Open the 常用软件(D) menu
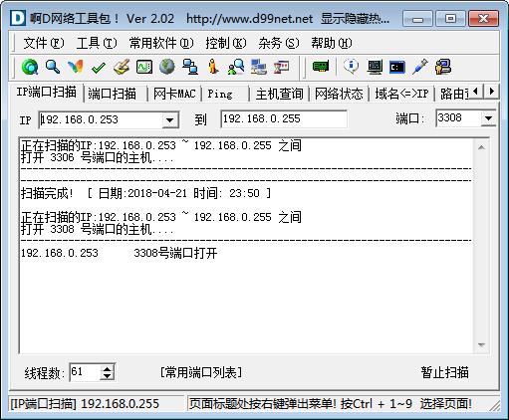Image resolution: width=509 pixels, height=420 pixels. click(161, 43)
